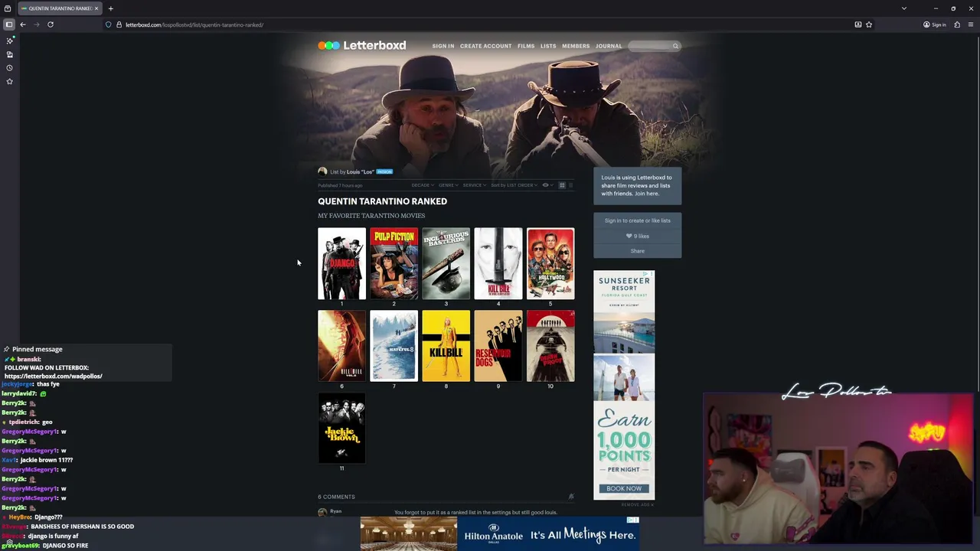Image resolution: width=980 pixels, height=551 pixels.
Task: Click the tracking protection shield icon
Action: point(109,24)
